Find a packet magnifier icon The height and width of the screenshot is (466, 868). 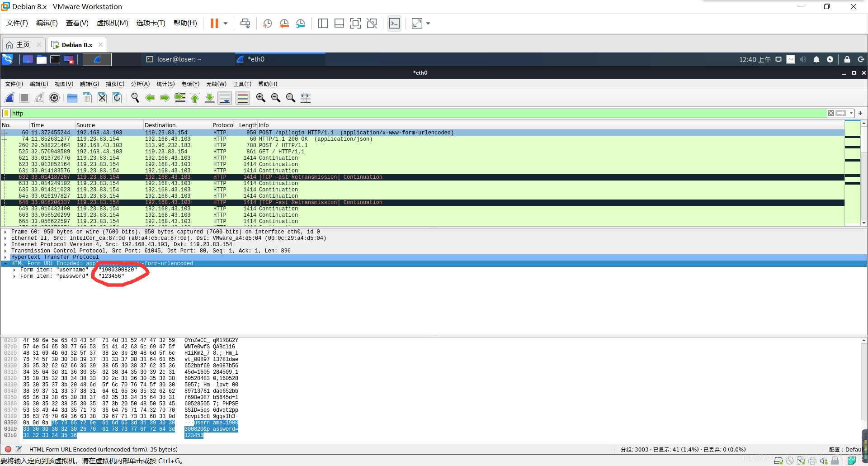coord(135,98)
